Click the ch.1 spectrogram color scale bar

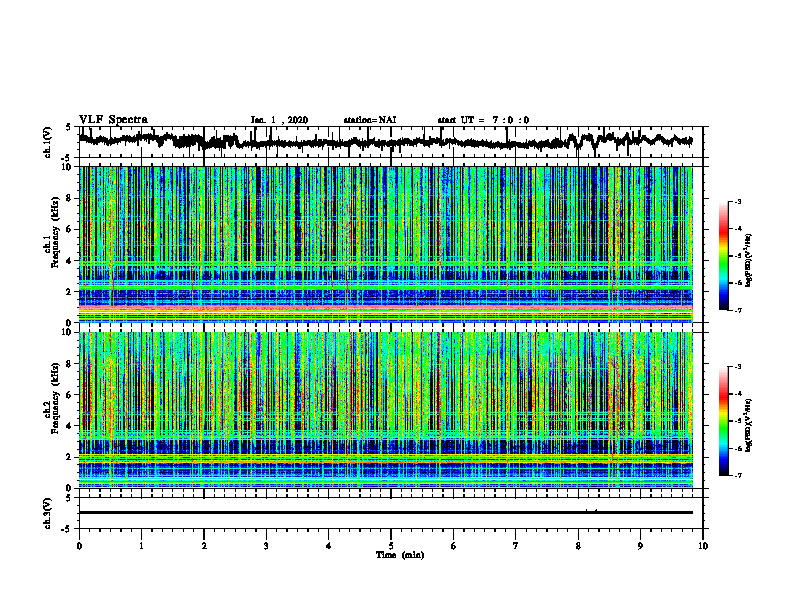[x=724, y=256]
